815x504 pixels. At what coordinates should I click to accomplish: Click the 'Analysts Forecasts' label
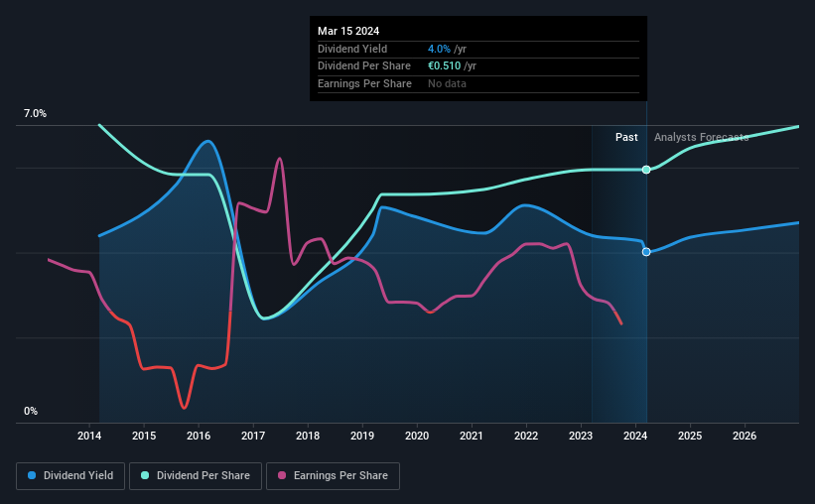point(701,137)
